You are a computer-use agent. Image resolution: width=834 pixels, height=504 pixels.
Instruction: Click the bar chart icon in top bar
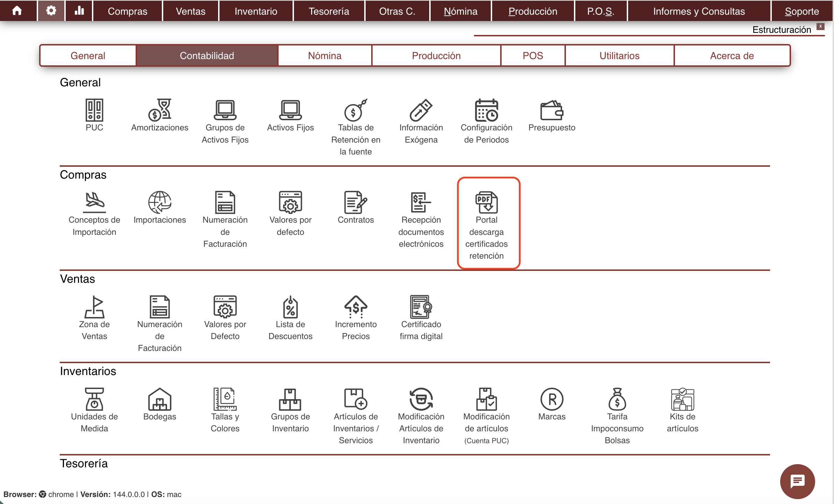(79, 11)
